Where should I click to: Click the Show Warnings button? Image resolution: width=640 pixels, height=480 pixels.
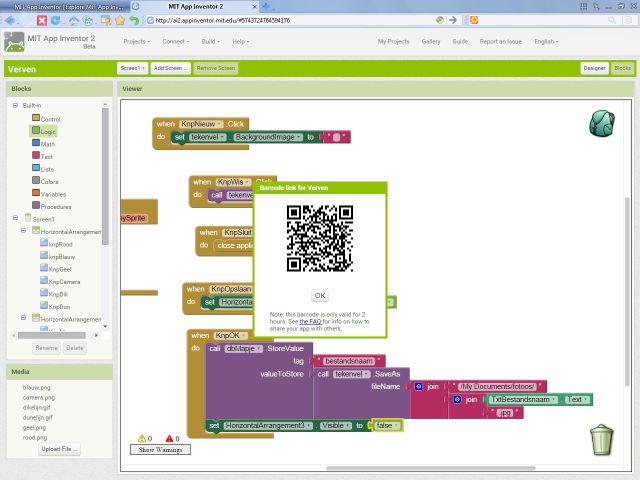pos(160,449)
